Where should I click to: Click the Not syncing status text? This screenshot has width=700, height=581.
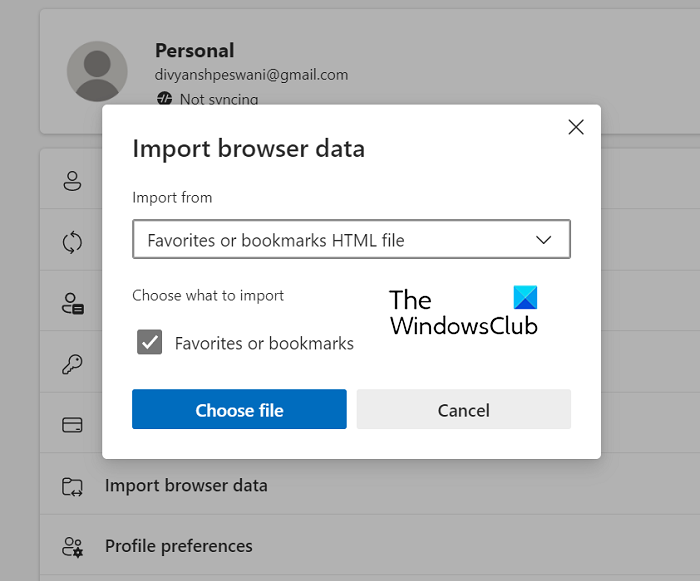tap(219, 99)
